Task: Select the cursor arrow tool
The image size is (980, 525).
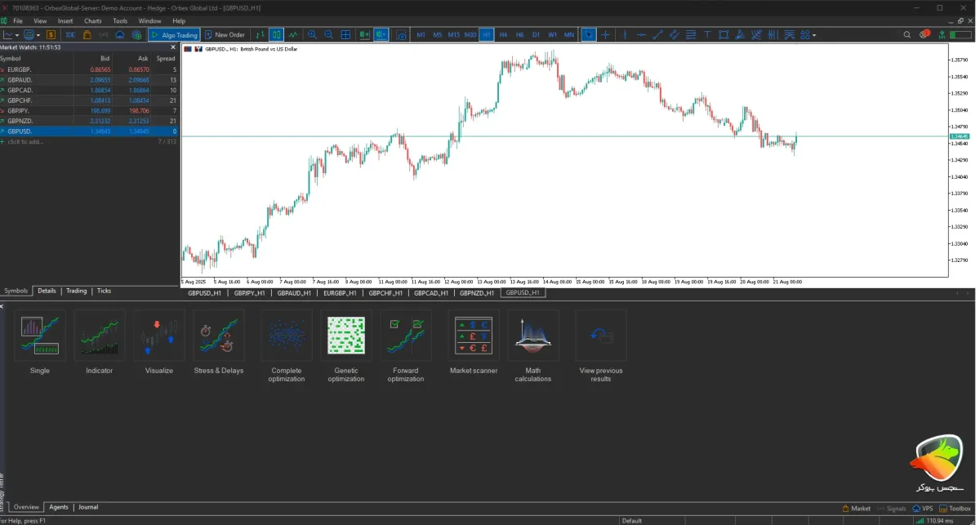Action: click(x=589, y=35)
